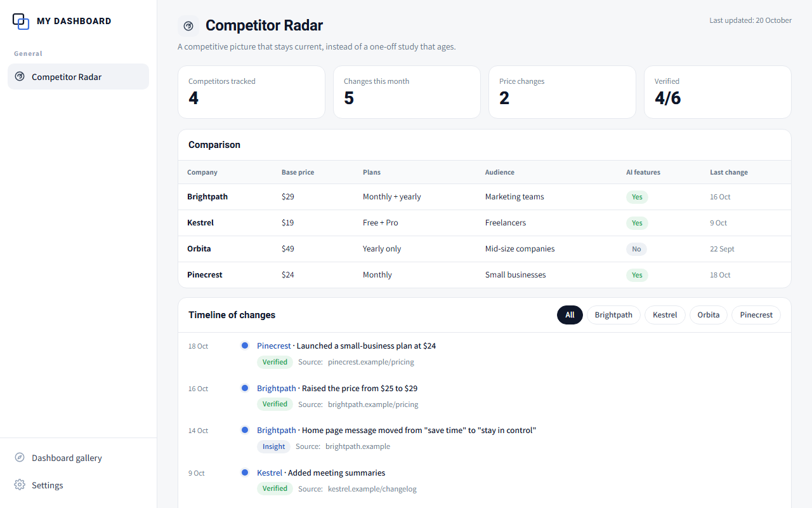Click the radar icon beside the page title
Image resolution: width=812 pixels, height=508 pixels.
pos(188,26)
